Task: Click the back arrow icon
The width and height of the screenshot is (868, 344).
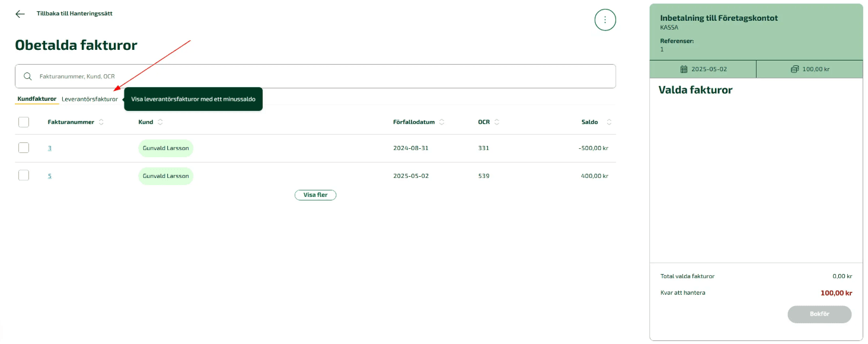Action: [20, 14]
